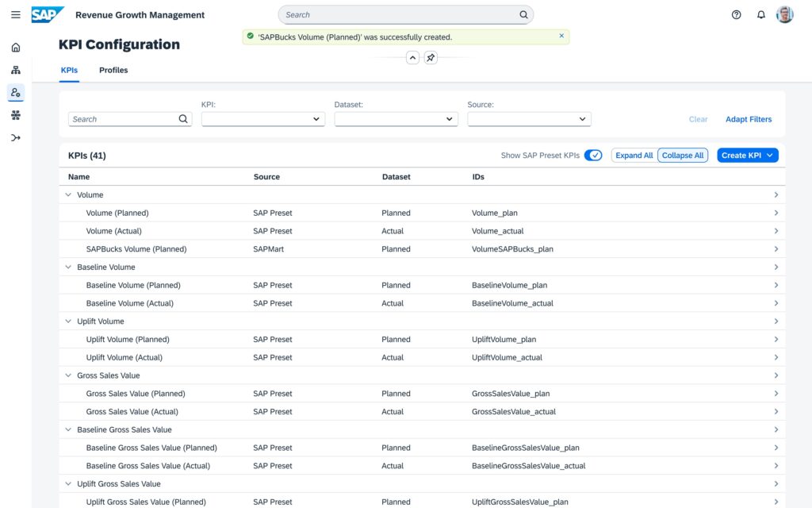
Task: Click the GrossSalesValue_actual ID
Action: click(x=513, y=412)
